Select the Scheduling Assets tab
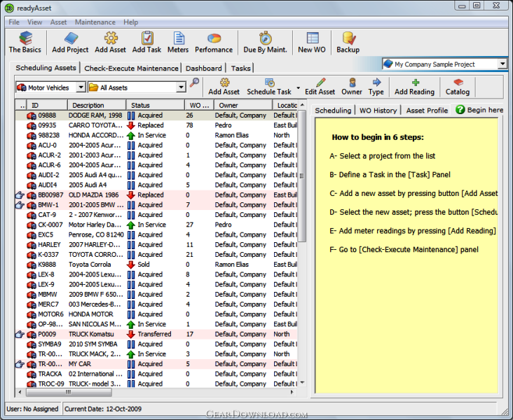 (x=46, y=68)
